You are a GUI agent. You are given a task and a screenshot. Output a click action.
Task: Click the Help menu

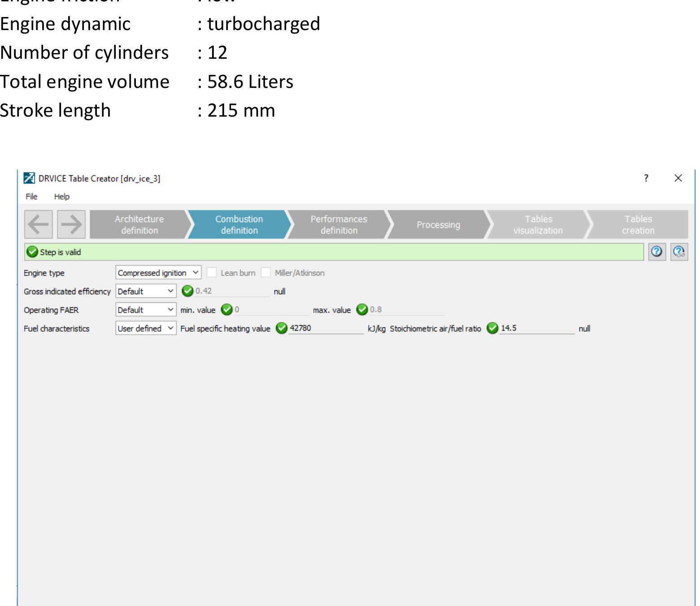62,196
